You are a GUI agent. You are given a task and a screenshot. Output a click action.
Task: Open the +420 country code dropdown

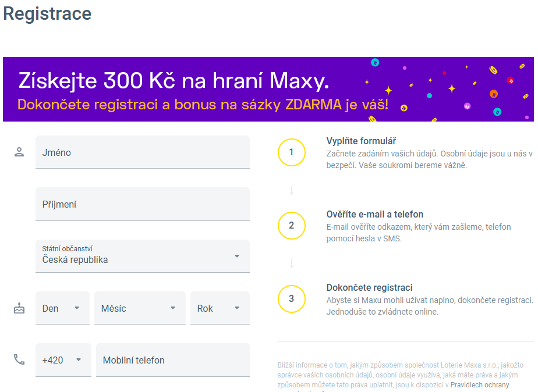63,360
